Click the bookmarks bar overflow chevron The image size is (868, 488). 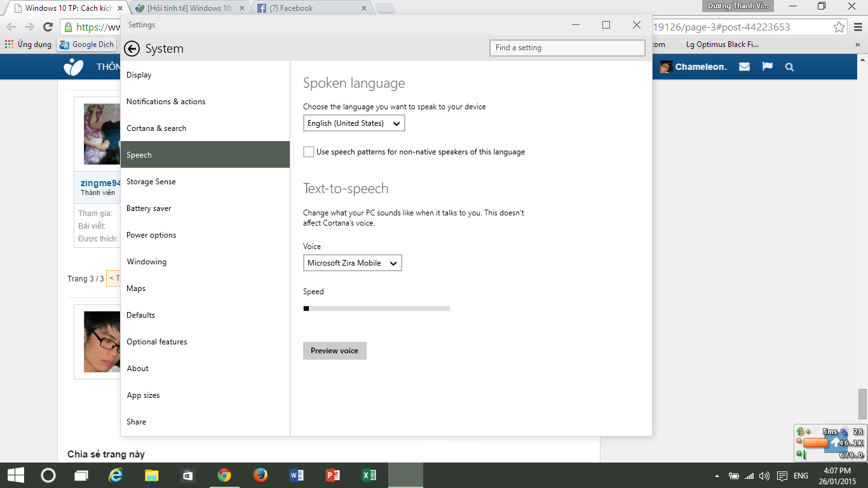857,44
